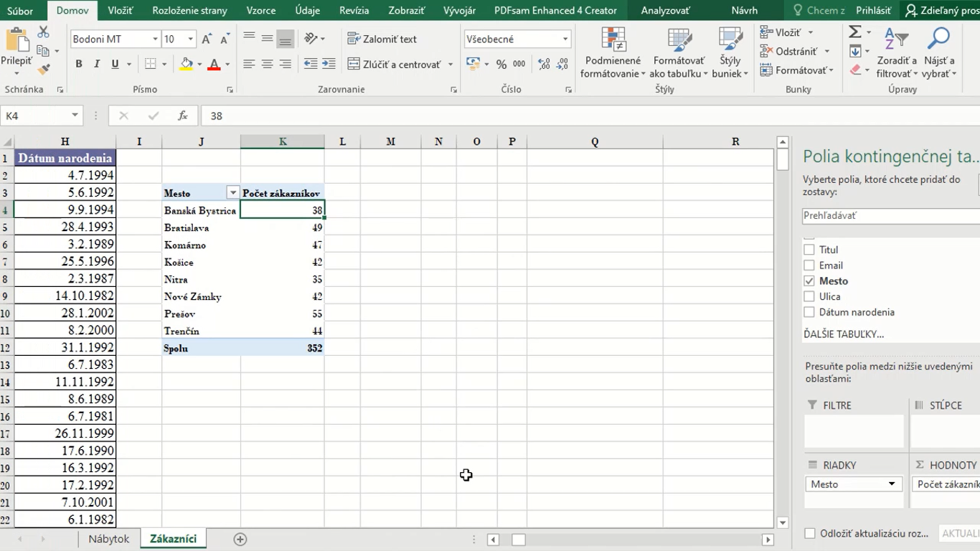Open Podmienené formátovanie menu
The image size is (980, 551).
click(613, 54)
